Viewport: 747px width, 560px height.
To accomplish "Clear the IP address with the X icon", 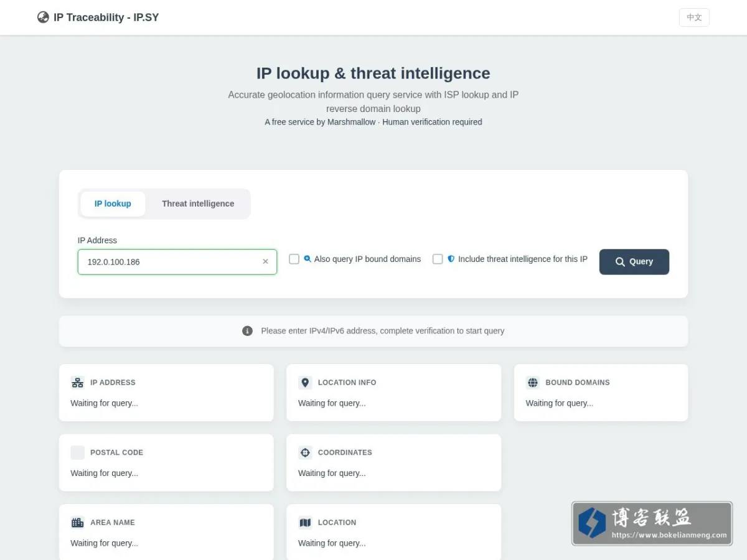I will point(265,262).
